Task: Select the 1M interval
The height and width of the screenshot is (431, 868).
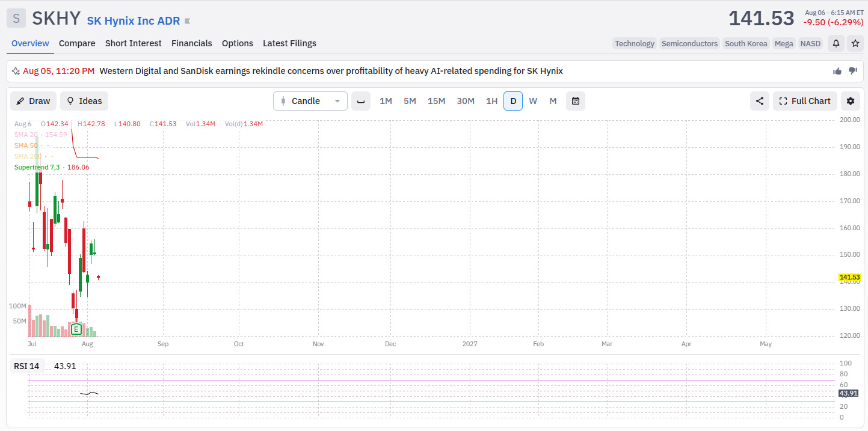Action: (386, 101)
